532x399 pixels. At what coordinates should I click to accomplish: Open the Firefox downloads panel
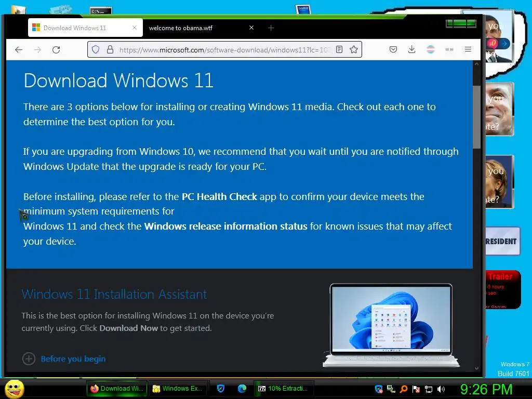[411, 49]
